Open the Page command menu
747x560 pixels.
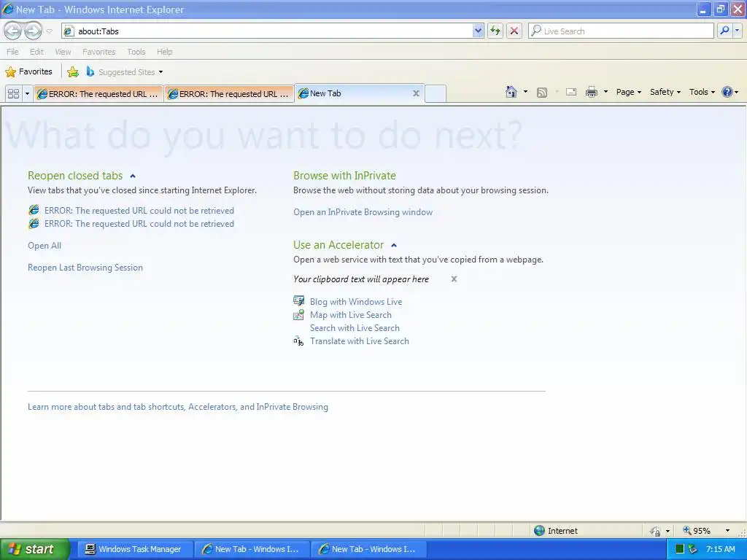pos(628,92)
